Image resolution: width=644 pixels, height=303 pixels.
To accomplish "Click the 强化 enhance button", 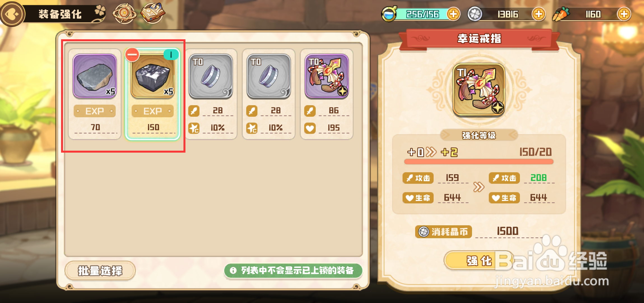I will tap(479, 261).
